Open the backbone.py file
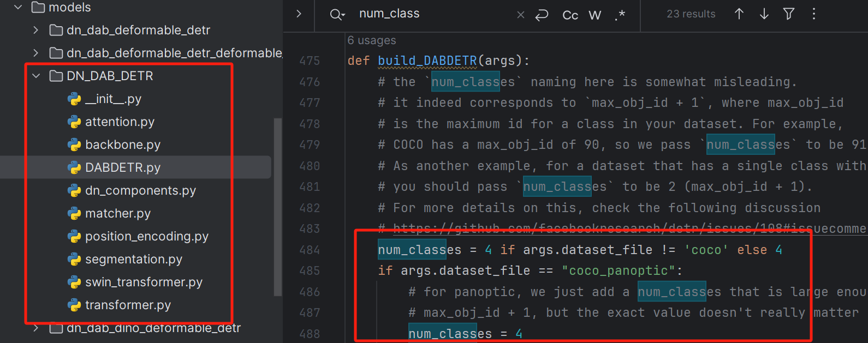Image resolution: width=868 pixels, height=343 pixels. coord(123,145)
